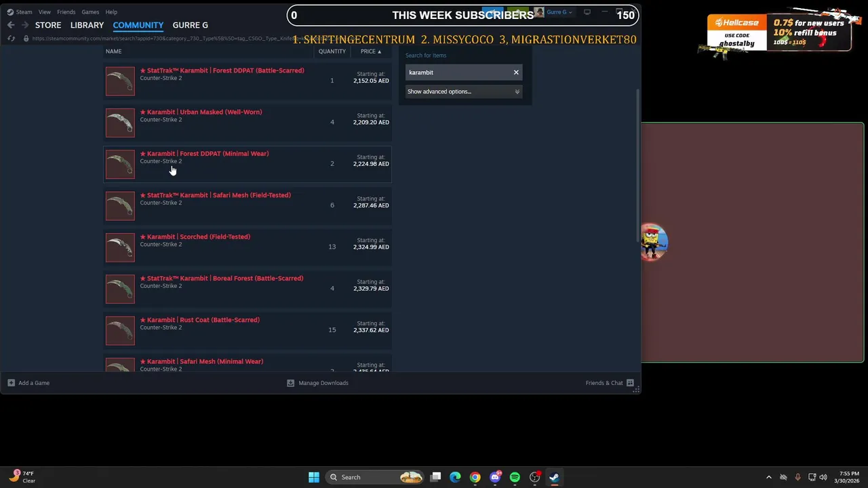
Task: Sort listings by NAME column
Action: 114,52
